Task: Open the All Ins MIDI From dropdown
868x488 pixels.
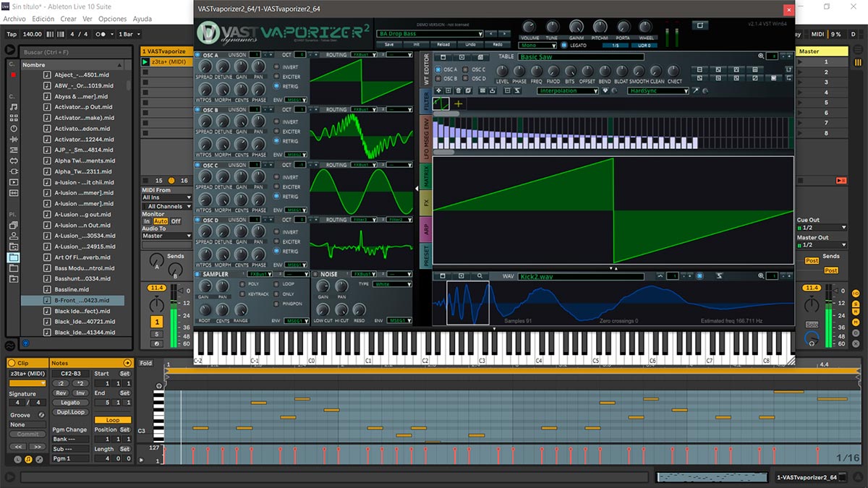Action: point(167,197)
